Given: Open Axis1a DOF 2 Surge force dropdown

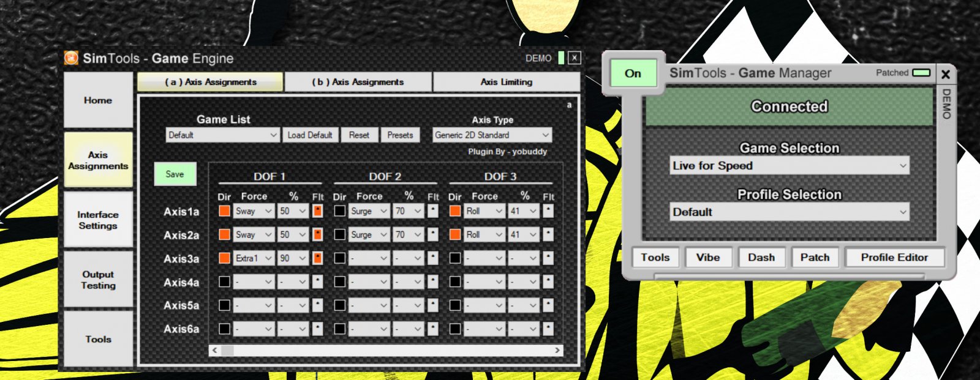Looking at the screenshot, I should pyautogui.click(x=369, y=211).
